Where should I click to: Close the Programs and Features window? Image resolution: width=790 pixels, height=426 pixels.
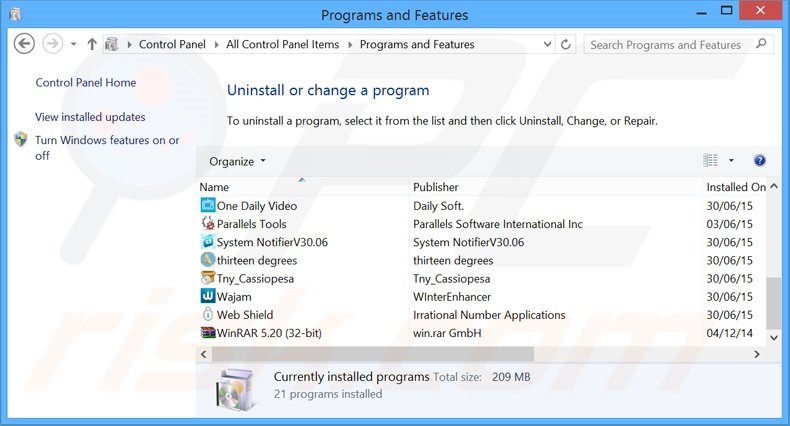pyautogui.click(x=760, y=10)
